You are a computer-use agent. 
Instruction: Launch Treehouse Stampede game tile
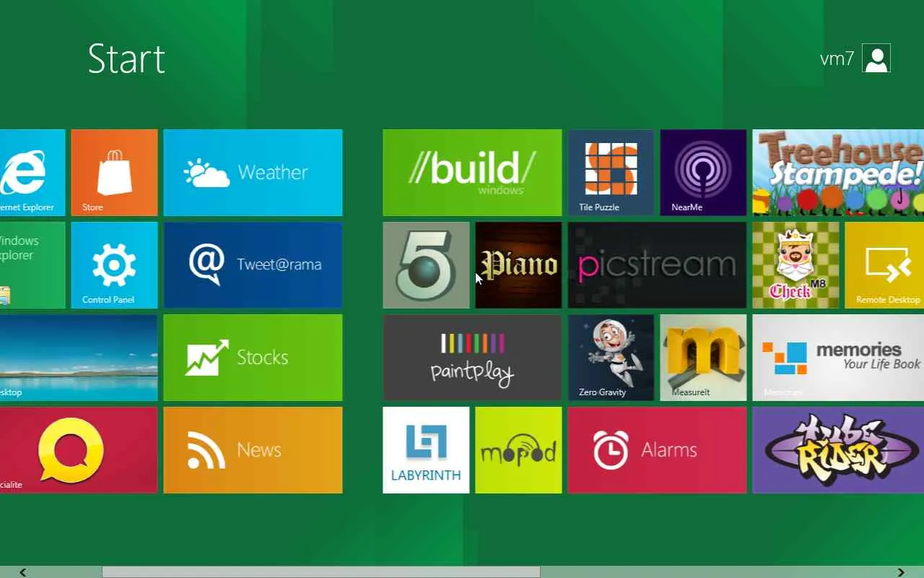click(838, 173)
